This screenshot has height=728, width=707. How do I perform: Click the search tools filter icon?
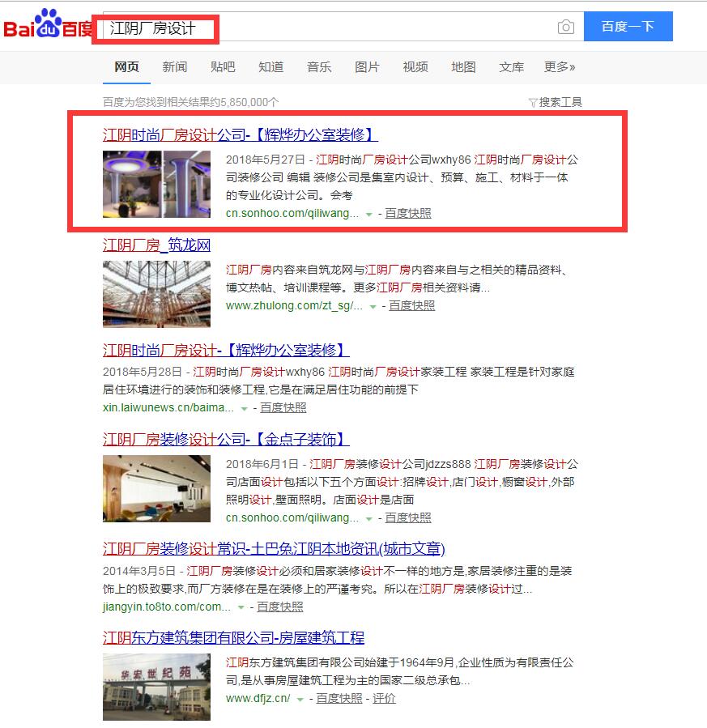(533, 102)
